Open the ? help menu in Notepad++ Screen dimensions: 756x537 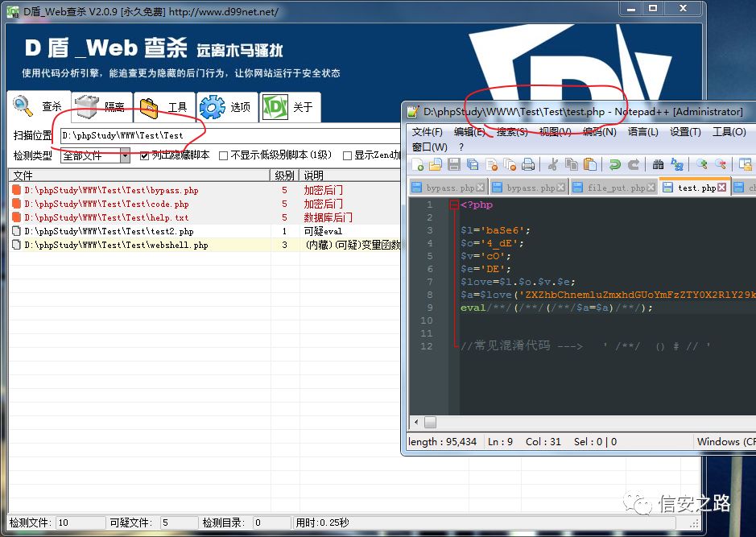[461, 147]
